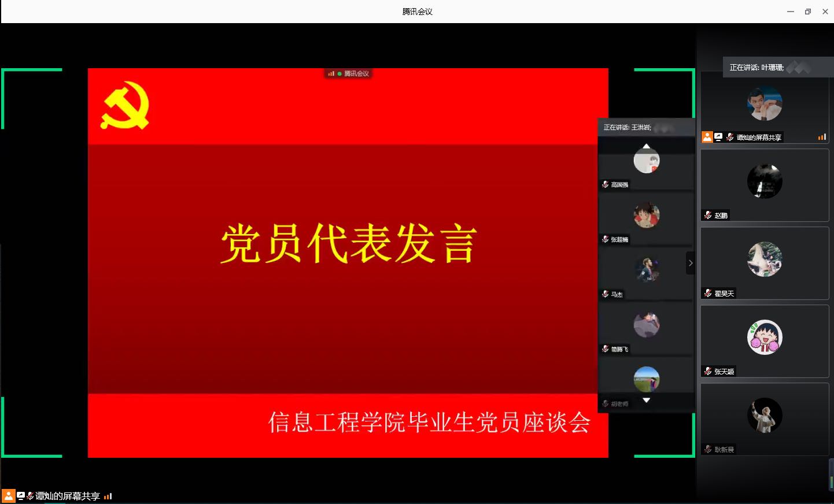834x504 pixels.
Task: Click the '正在讲话: 叶珊珊' speaker banner
Action: [778, 68]
